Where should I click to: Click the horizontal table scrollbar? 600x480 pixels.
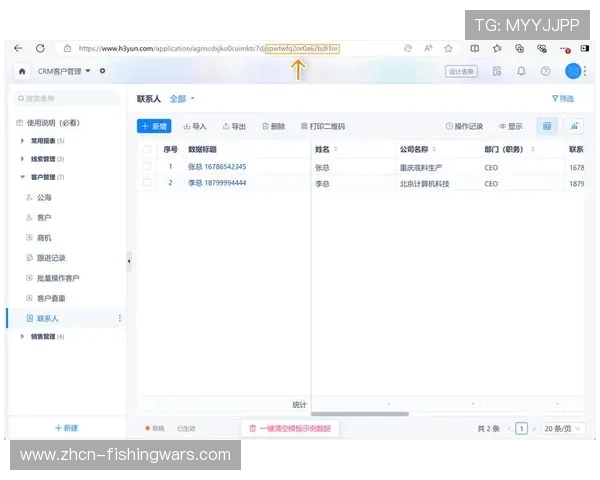tap(360, 414)
